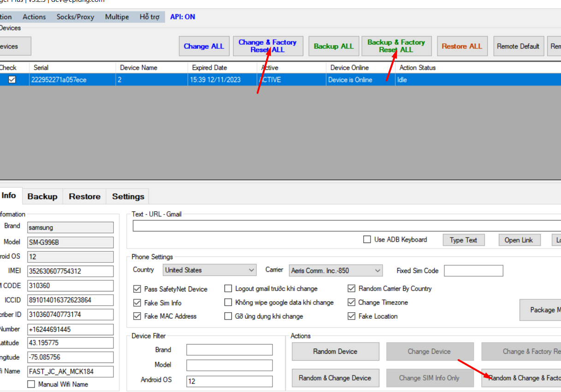Click the Fixed Sim Code field
Viewport: 561px width, 392px height.
[x=473, y=271]
